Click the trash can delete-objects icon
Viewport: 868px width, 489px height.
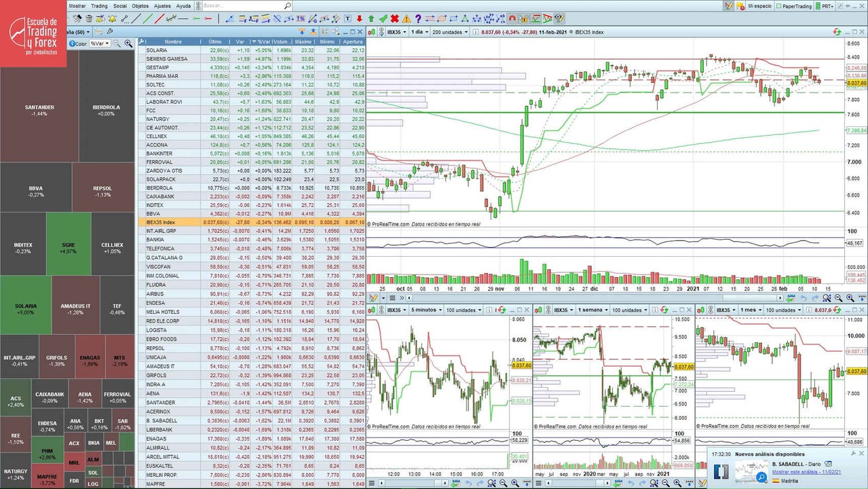[x=89, y=18]
